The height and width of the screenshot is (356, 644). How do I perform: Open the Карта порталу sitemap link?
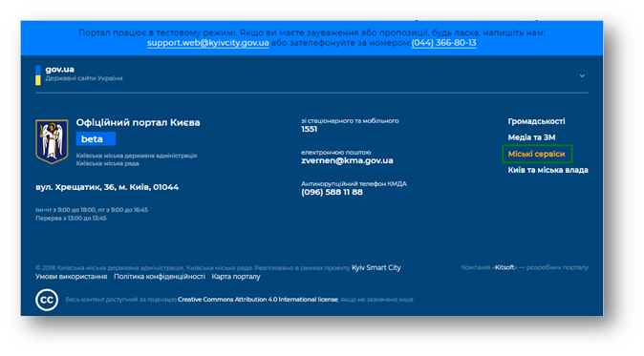[x=236, y=277]
